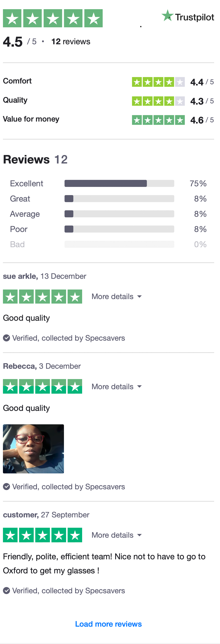Click the 12 reviews count text
This screenshot has height=644, width=220.
pyautogui.click(x=71, y=42)
